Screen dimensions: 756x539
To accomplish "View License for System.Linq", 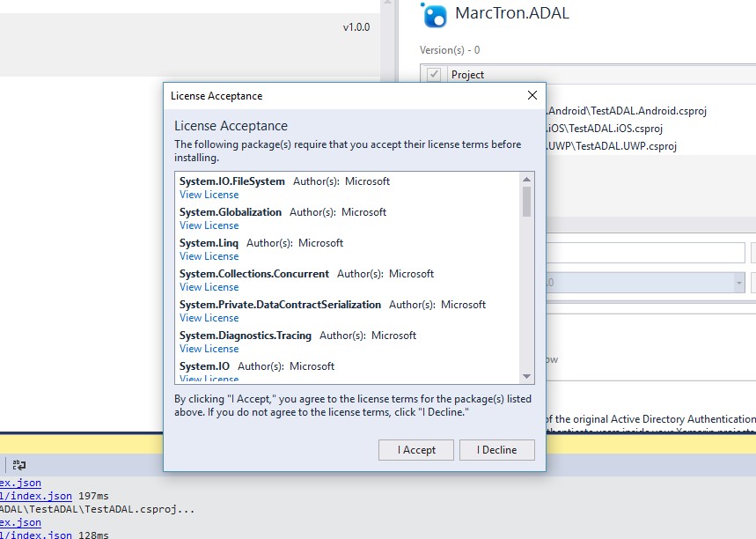I will (209, 256).
